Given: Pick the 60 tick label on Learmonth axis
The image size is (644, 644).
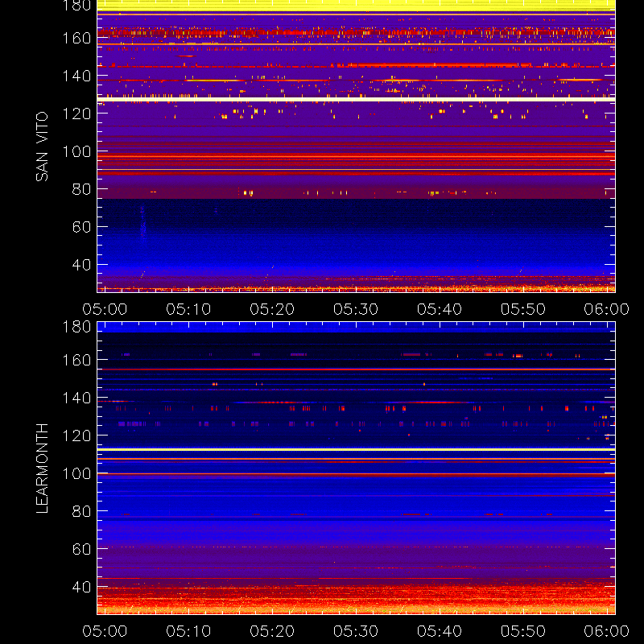Looking at the screenshot, I should point(81,549).
